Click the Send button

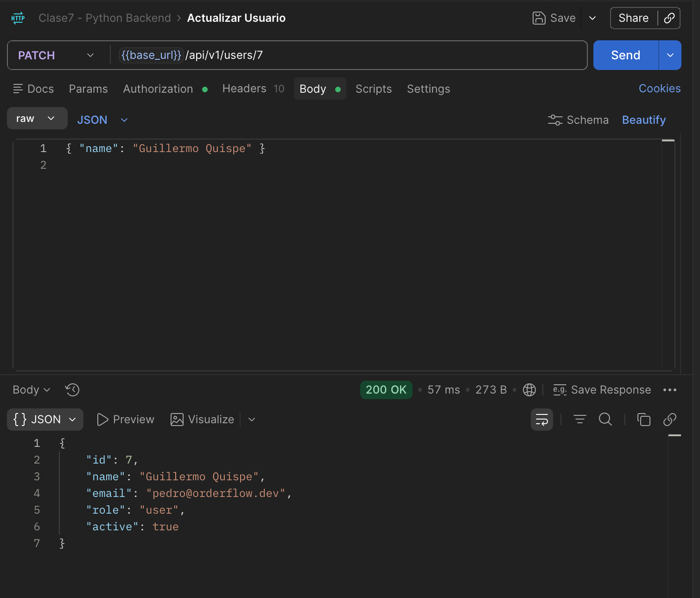(626, 55)
